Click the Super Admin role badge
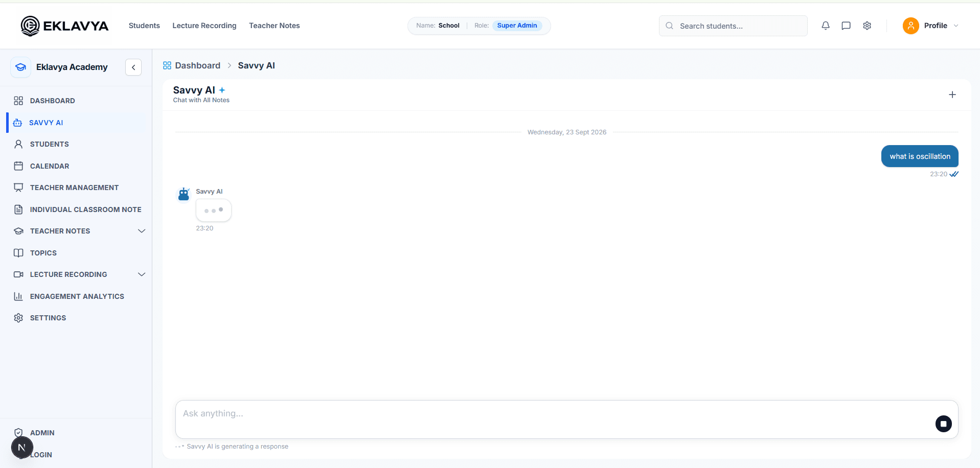Viewport: 980px width, 468px height. click(x=517, y=26)
